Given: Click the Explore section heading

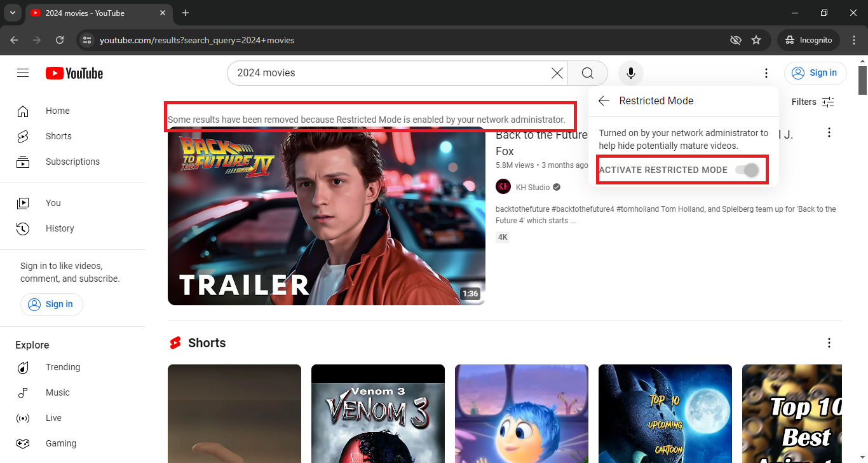Looking at the screenshot, I should click(x=32, y=345).
